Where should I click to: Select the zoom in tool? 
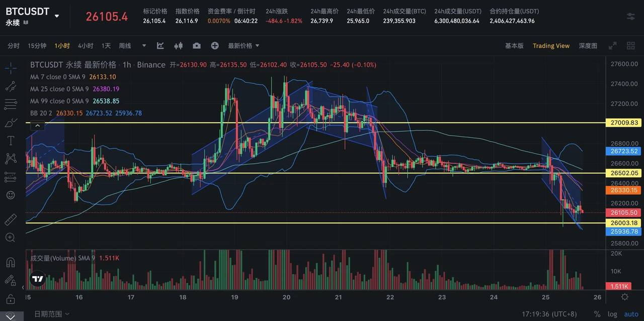(x=11, y=237)
